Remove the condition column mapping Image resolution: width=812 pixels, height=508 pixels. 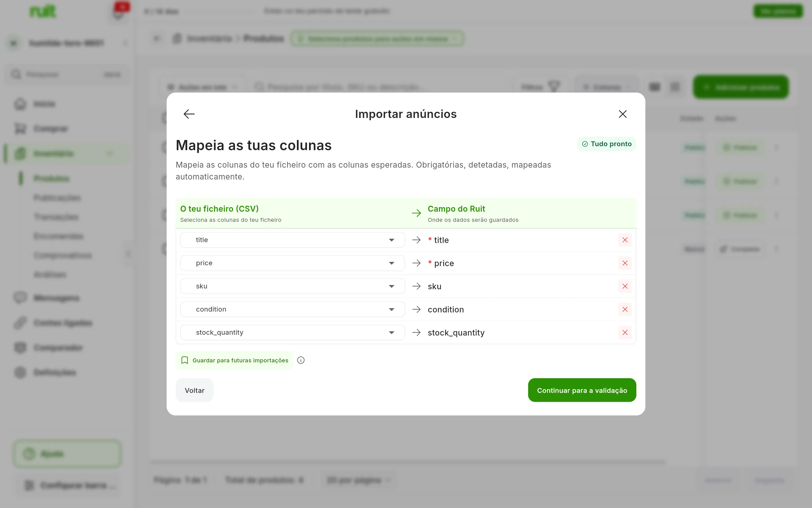625,309
